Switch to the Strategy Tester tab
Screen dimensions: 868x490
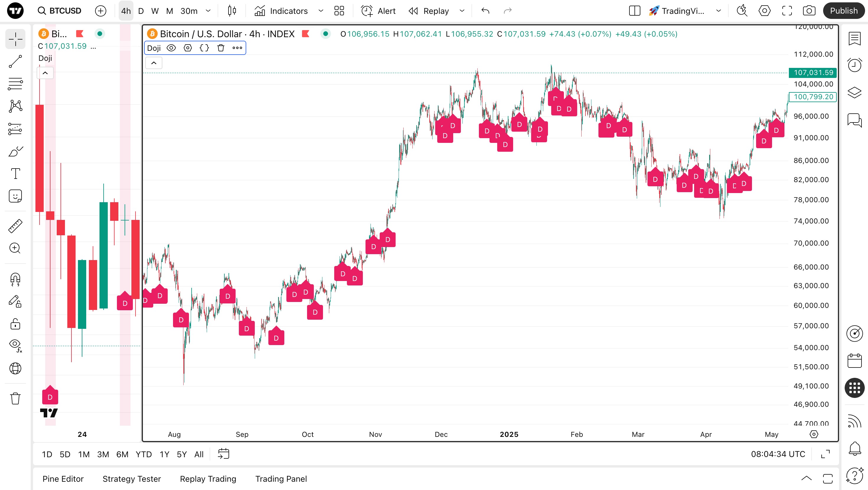coord(131,478)
